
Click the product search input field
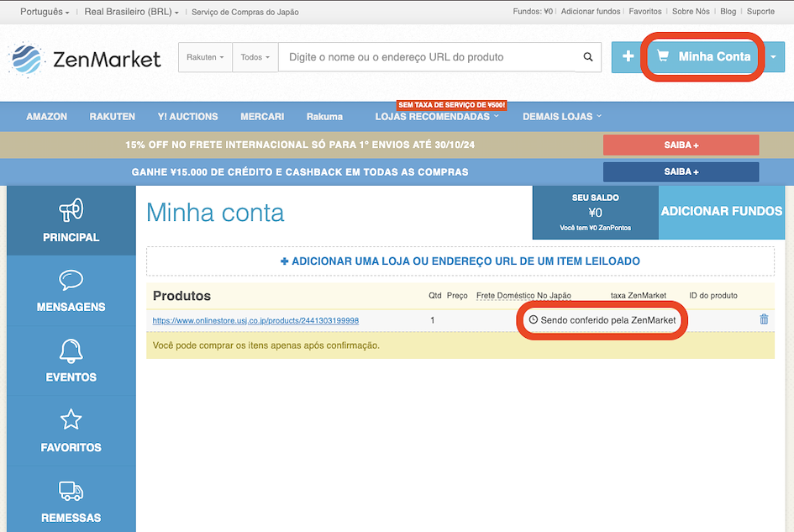coord(428,57)
